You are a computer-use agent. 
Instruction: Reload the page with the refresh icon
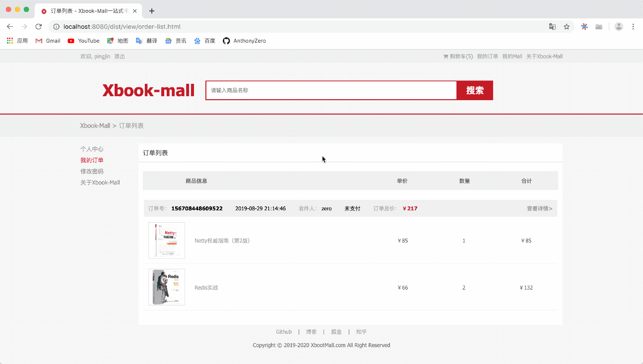39,27
